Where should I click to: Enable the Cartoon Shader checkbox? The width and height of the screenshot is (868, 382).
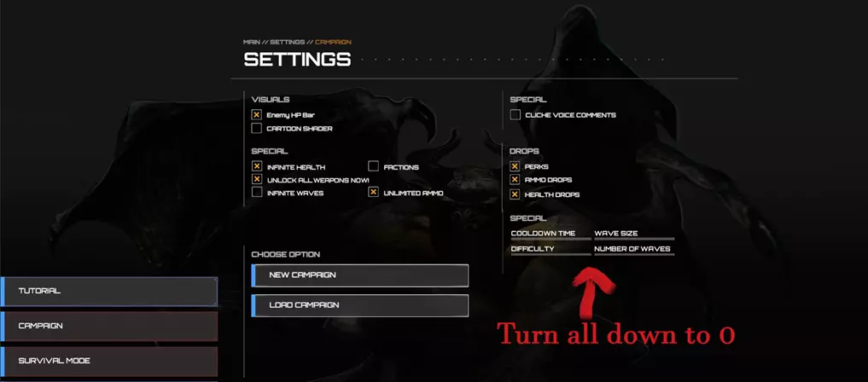tap(256, 128)
